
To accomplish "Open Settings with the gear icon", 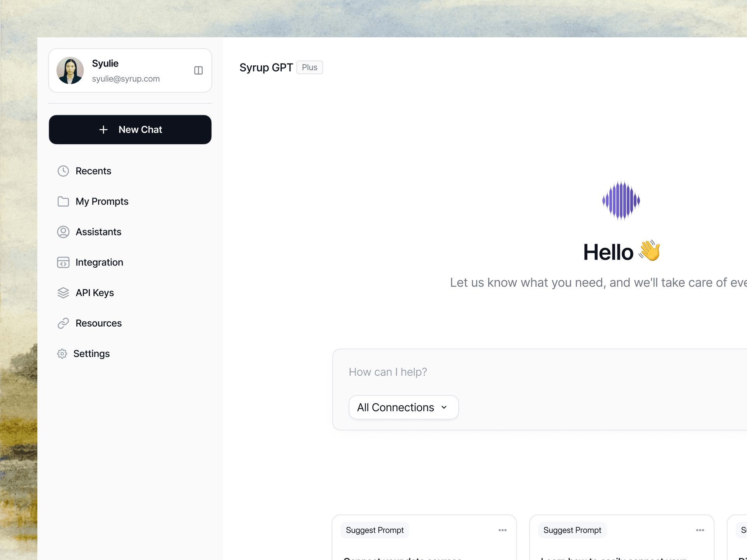I will [62, 353].
